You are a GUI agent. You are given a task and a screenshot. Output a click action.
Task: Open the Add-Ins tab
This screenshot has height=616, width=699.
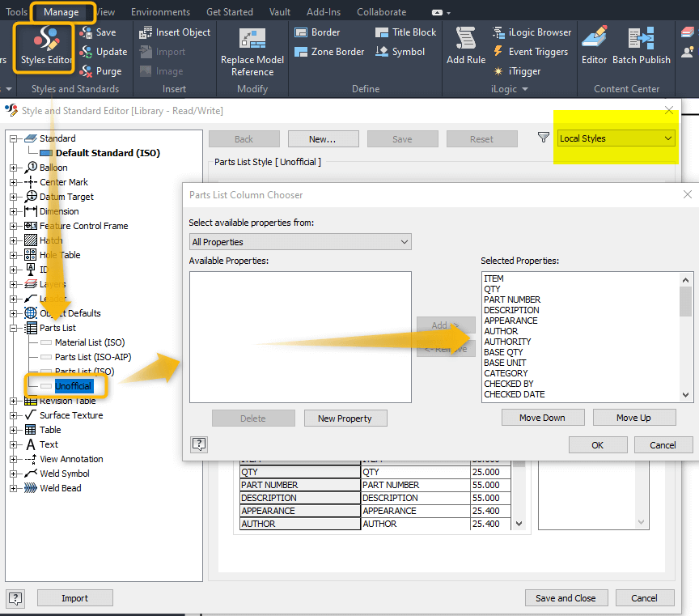324,12
